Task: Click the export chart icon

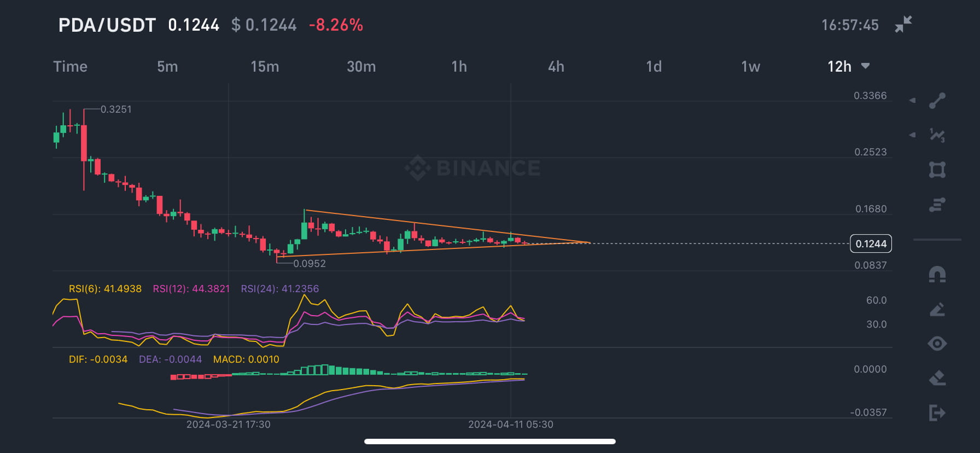Action: (936, 413)
